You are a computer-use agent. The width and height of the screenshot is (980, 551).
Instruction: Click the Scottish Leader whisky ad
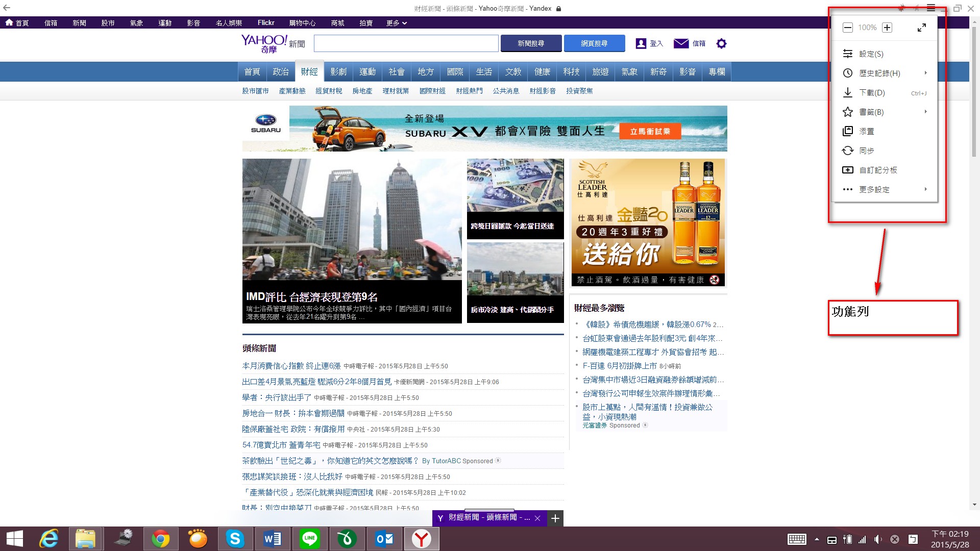point(647,222)
